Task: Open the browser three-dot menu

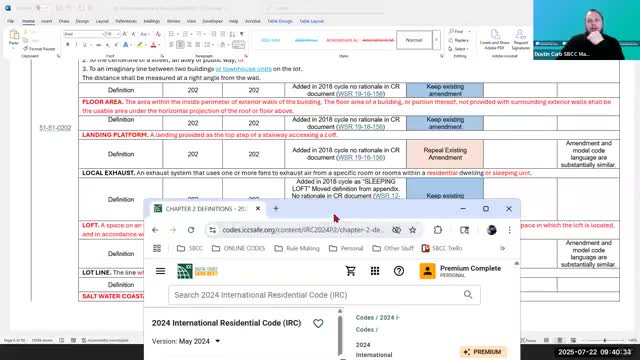Action: [509, 230]
